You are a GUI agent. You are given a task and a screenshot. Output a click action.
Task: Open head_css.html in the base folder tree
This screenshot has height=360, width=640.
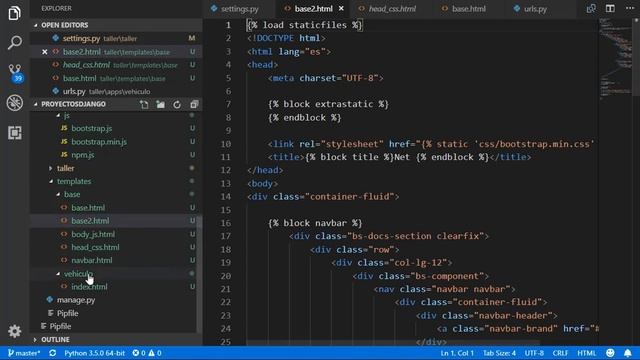[95, 247]
